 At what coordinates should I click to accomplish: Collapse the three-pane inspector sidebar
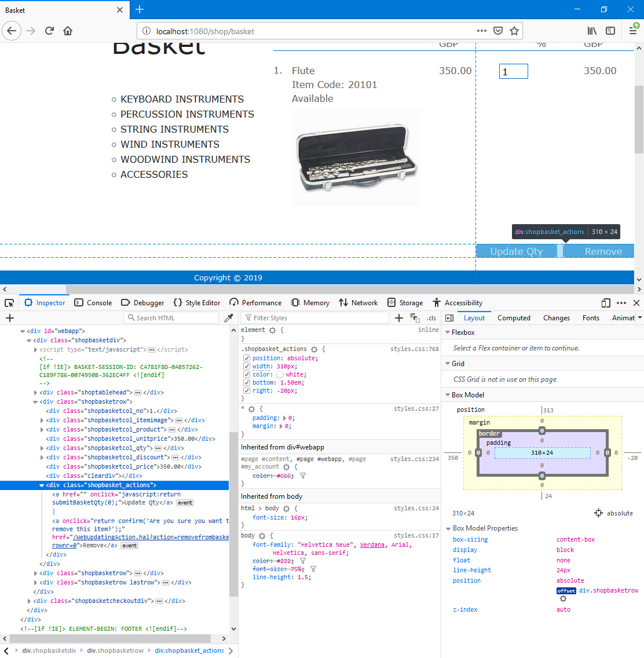point(449,318)
